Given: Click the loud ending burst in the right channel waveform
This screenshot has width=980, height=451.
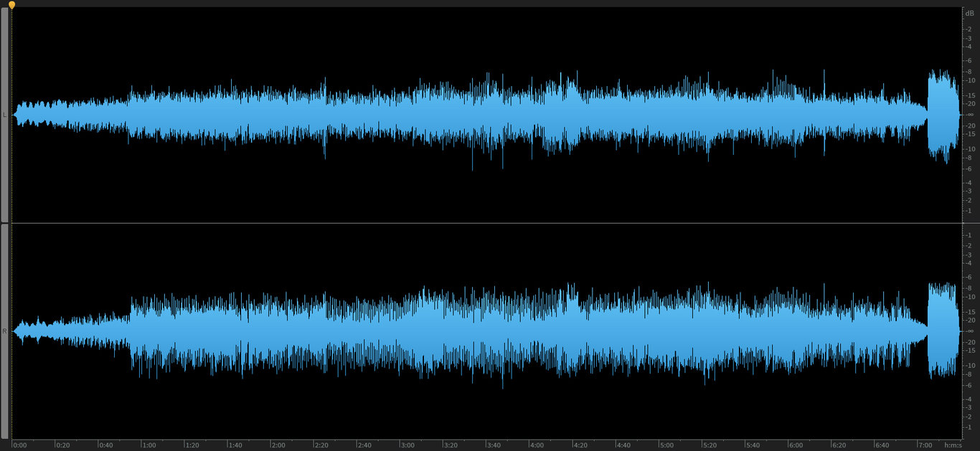Looking at the screenshot, I should (943, 331).
